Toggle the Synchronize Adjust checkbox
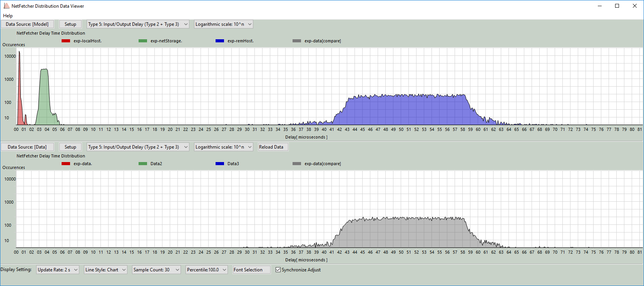Image resolution: width=644 pixels, height=286 pixels. 278,270
